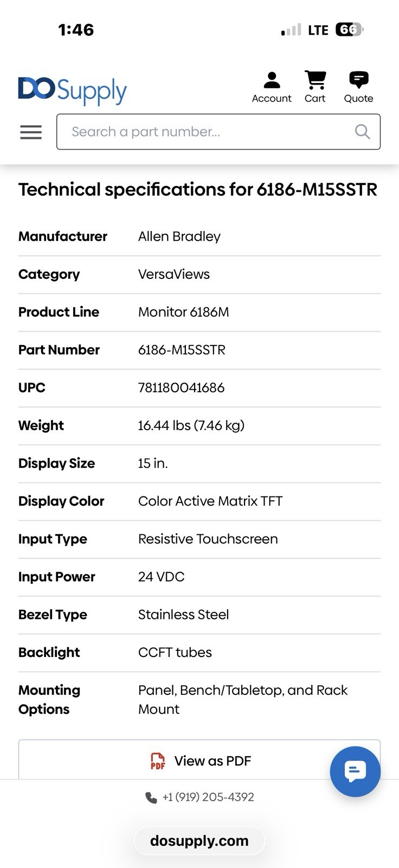The height and width of the screenshot is (868, 399).
Task: Tap the VersaViews category value
Action: tap(174, 274)
